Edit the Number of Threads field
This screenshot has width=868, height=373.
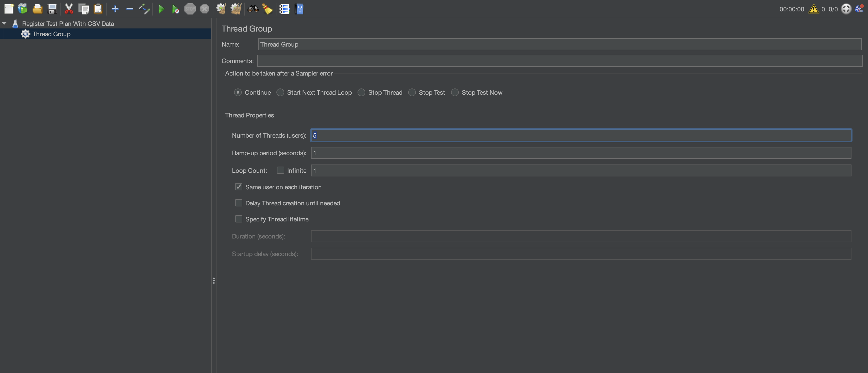click(x=404, y=135)
